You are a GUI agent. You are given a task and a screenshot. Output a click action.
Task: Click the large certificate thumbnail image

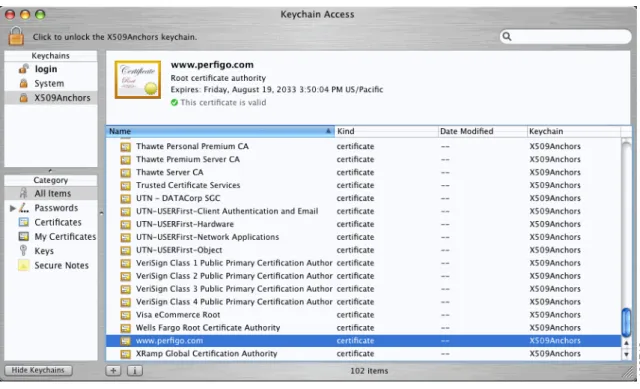138,80
